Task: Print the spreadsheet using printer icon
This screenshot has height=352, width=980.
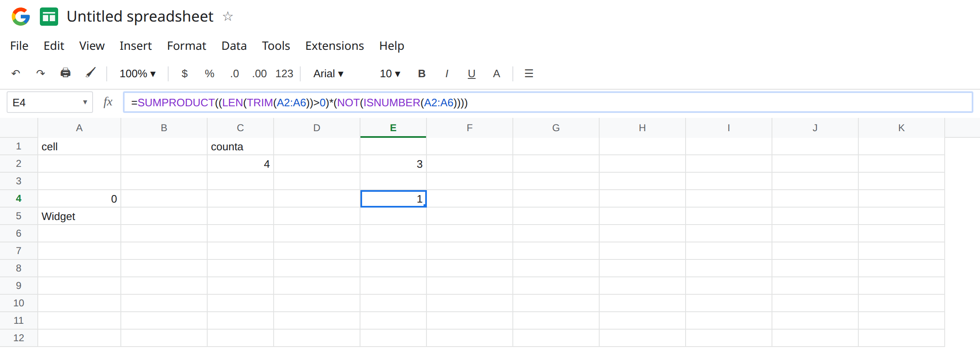Action: (x=66, y=73)
